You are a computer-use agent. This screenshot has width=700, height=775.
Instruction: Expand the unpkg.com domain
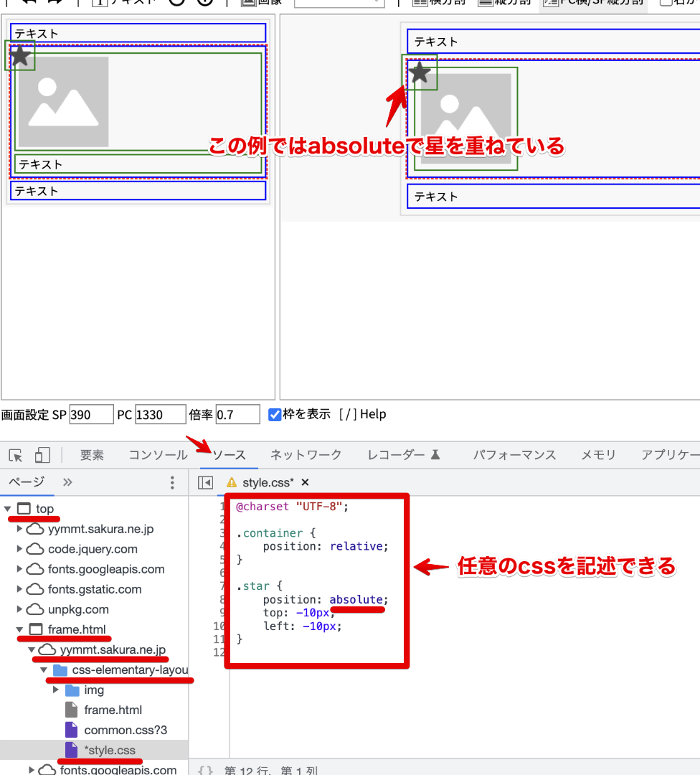pos(19,609)
